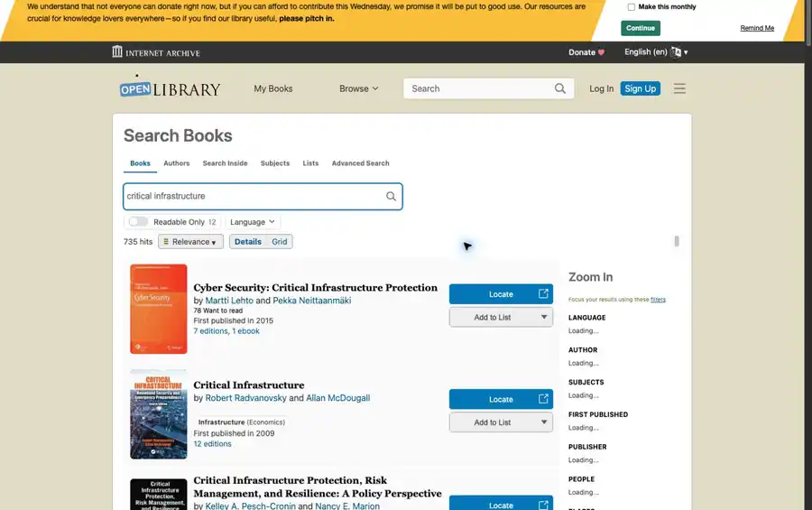Click the external link icon on Critical Infrastructure Locate
The image size is (812, 510).
[x=543, y=399]
